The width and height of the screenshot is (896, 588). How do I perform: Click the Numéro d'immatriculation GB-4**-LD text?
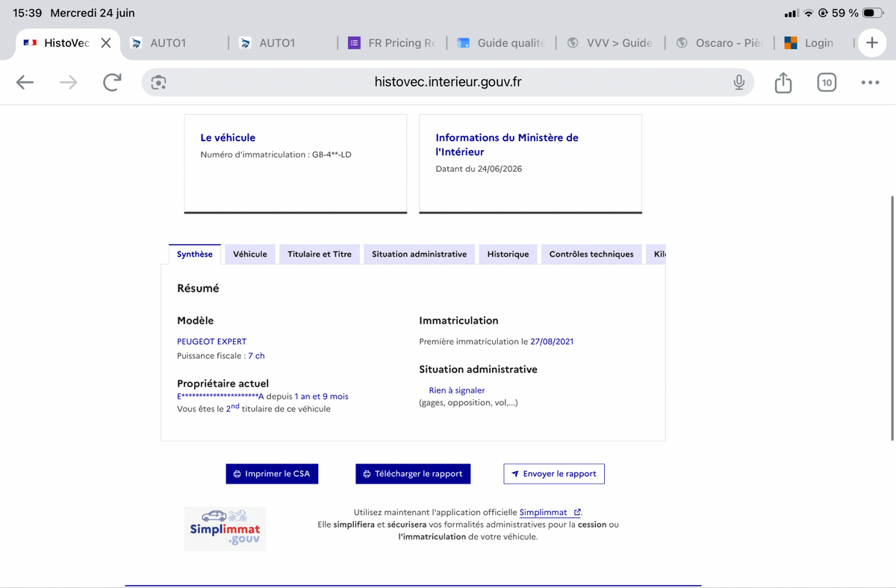pos(276,154)
